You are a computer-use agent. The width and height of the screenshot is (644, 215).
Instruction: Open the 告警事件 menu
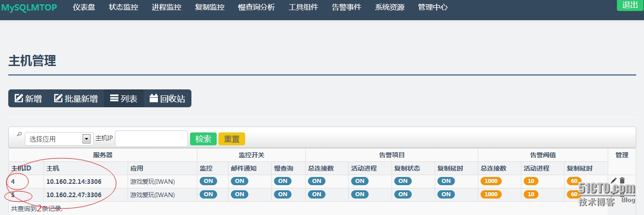347,7
